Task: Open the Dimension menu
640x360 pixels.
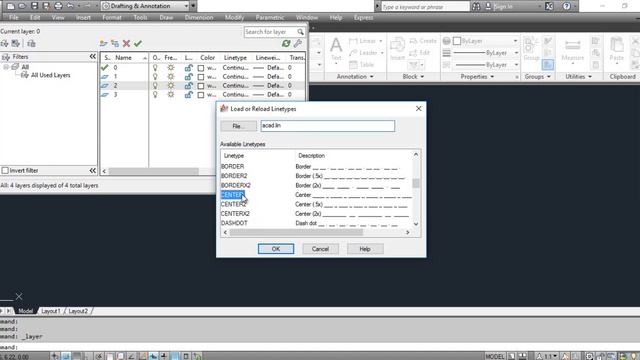Action: click(199, 18)
